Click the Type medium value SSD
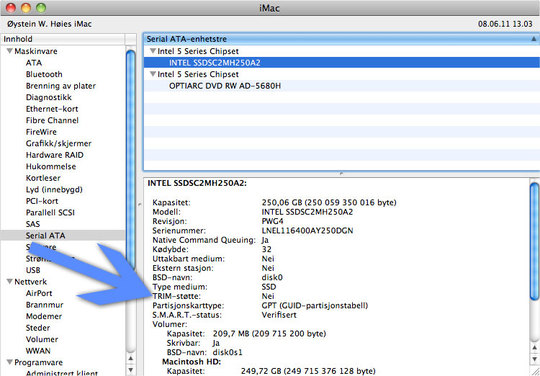 coord(269,286)
